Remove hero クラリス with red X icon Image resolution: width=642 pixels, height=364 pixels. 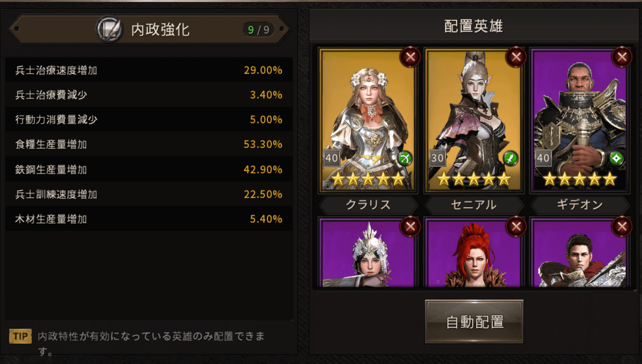pos(410,57)
